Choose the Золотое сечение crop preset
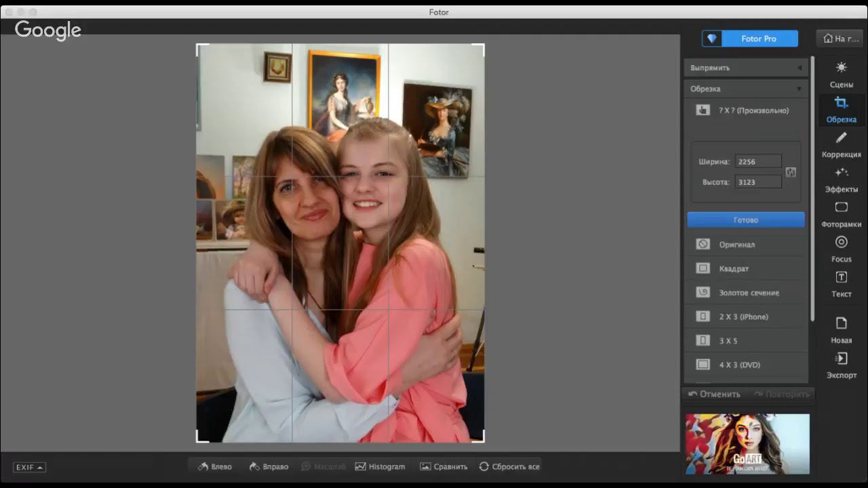This screenshot has height=488, width=868. 746,293
